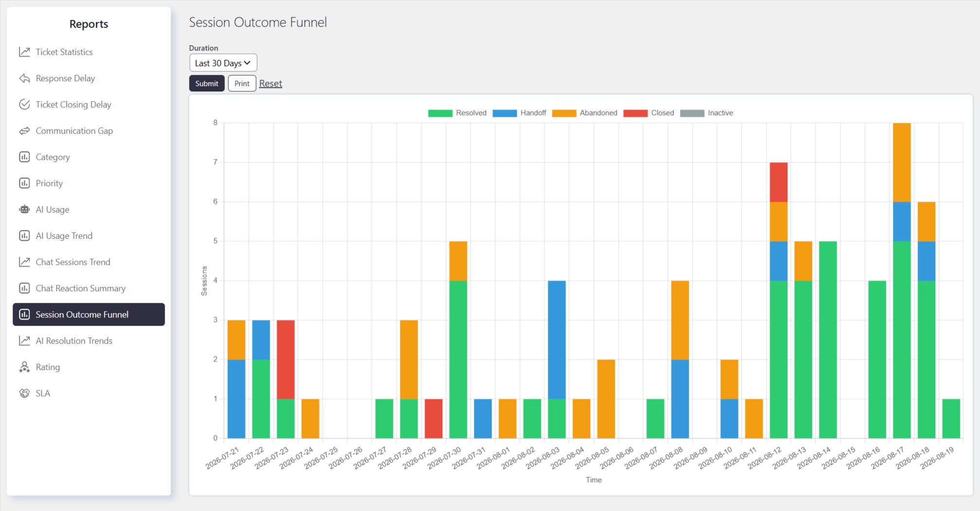980x511 pixels.
Task: Select the Priority report menu item
Action: pyautogui.click(x=88, y=183)
